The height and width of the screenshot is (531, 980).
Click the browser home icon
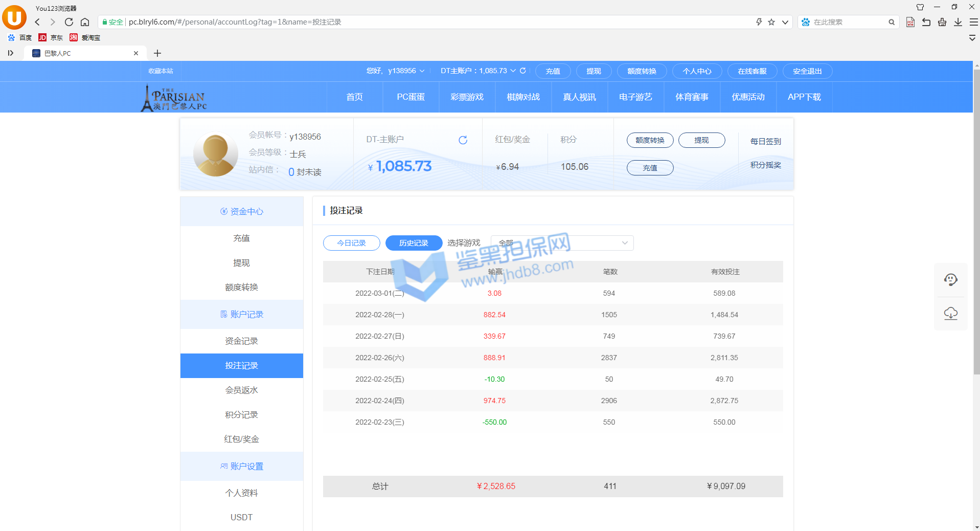(x=85, y=22)
